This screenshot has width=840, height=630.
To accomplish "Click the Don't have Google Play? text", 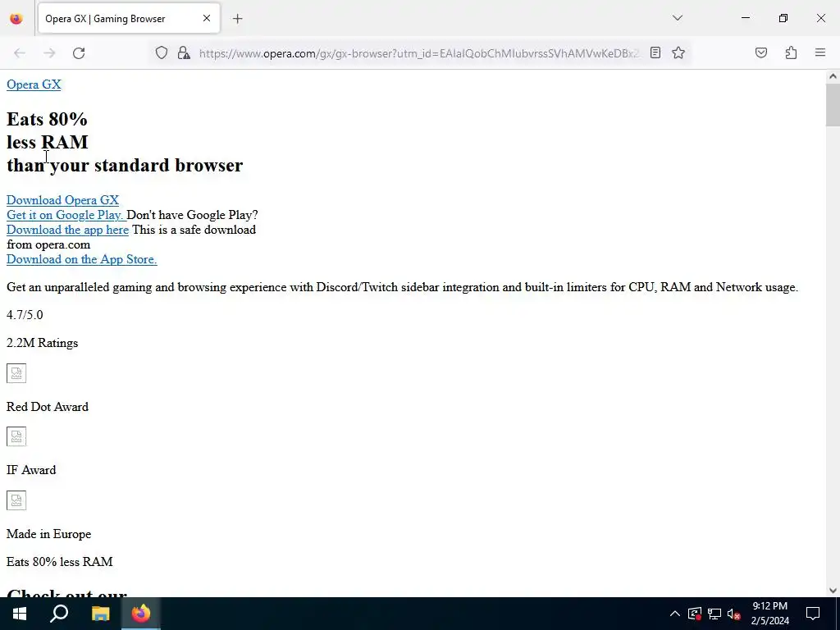I will click(x=192, y=215).
